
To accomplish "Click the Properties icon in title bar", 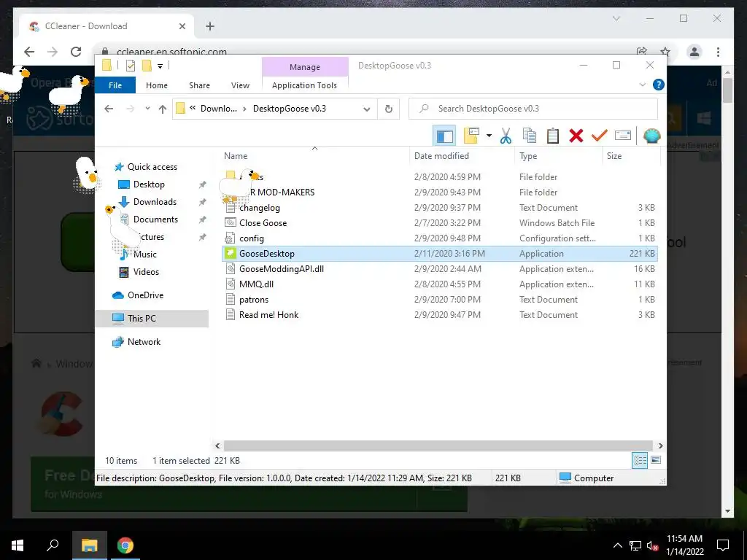I will tap(130, 66).
